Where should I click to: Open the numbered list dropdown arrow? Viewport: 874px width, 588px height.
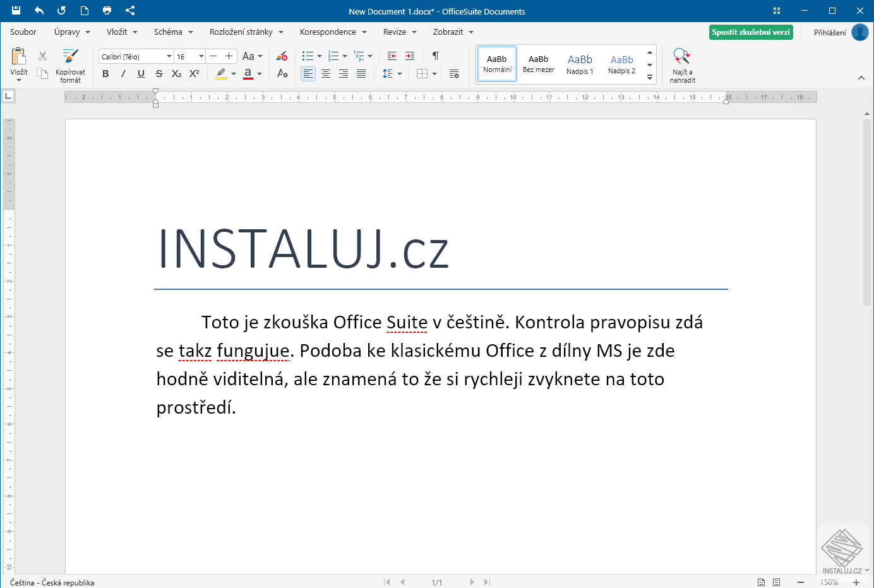click(x=344, y=56)
